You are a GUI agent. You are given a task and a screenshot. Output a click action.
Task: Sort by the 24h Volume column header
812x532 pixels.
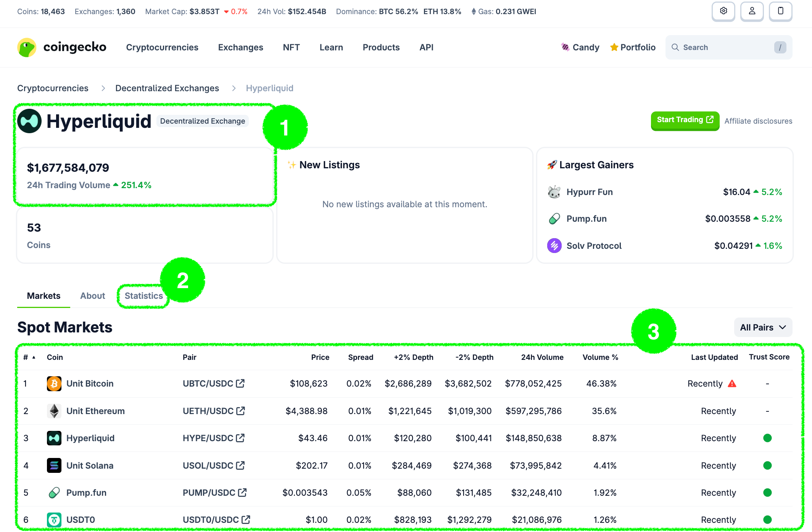tap(542, 357)
